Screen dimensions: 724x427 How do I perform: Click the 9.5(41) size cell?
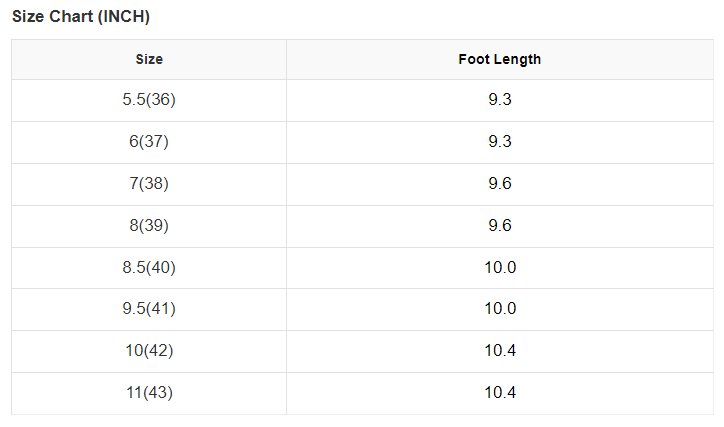149,309
